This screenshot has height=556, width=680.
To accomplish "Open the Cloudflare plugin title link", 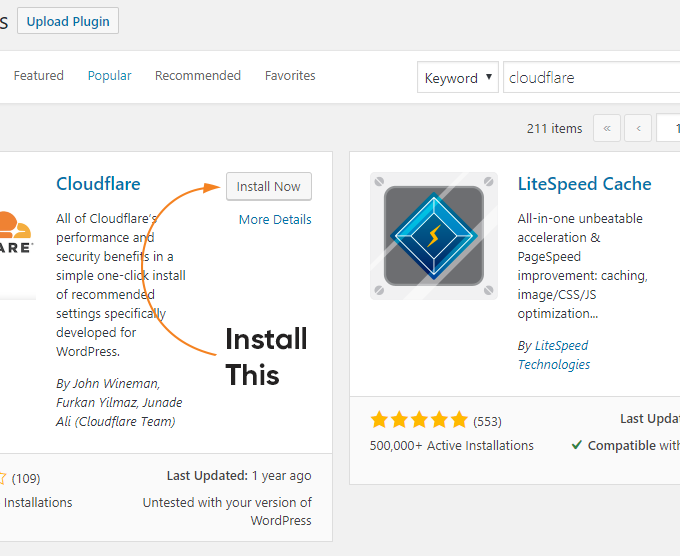I will [98, 184].
